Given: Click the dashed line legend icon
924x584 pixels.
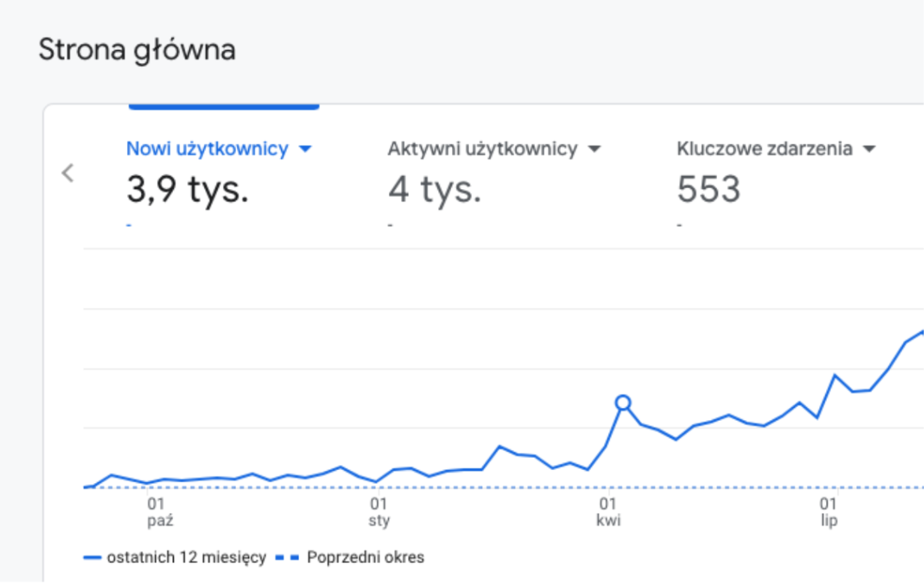Looking at the screenshot, I should click(287, 557).
